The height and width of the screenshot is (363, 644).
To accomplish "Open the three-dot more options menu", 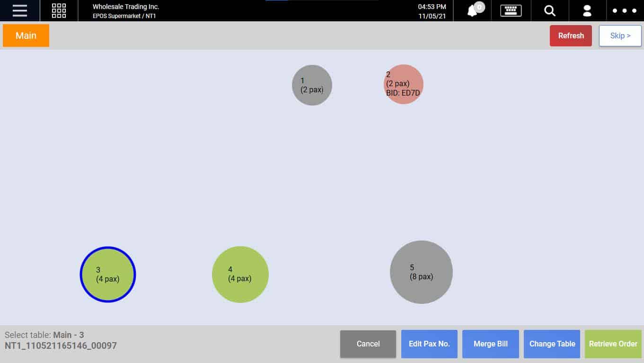I will (625, 10).
